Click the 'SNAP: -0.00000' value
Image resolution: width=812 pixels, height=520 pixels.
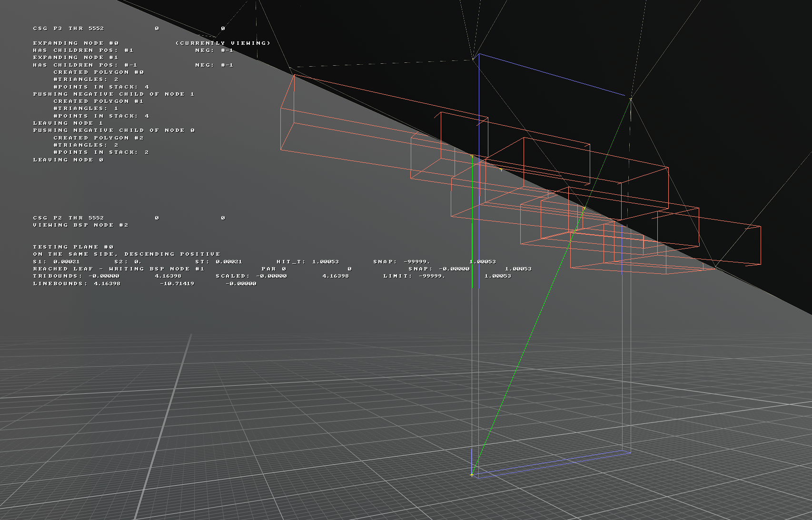tap(439, 269)
